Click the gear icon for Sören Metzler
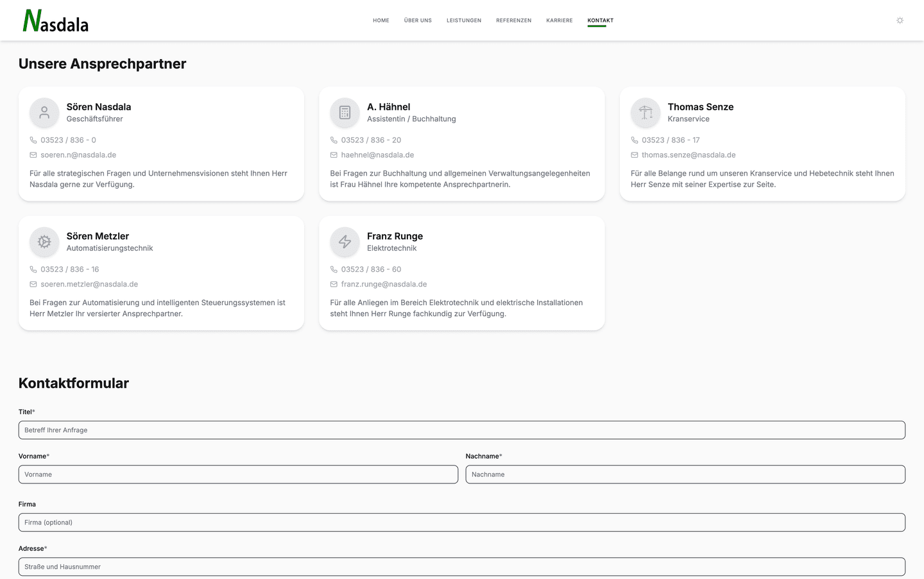Viewport: 924px width, 579px height. pos(44,242)
